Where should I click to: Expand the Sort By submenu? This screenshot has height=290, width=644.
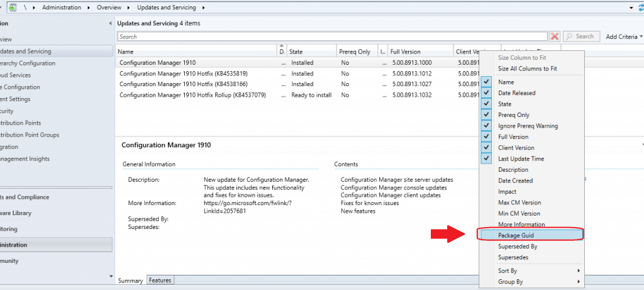532,270
